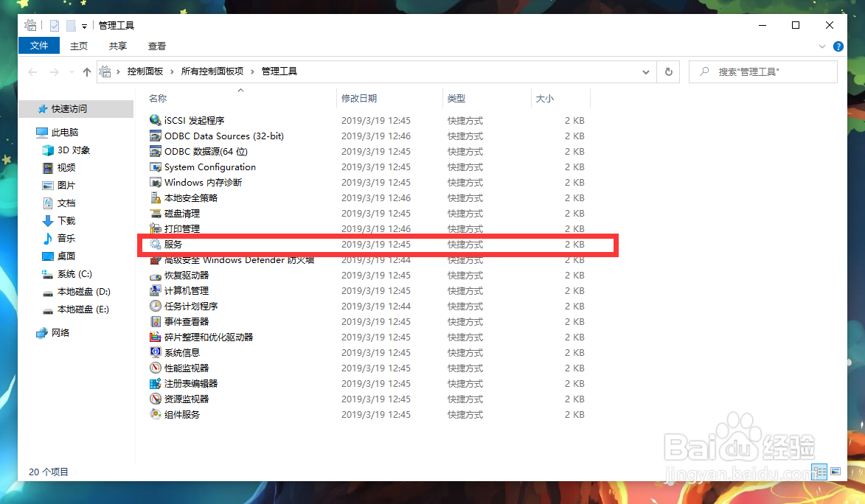Open the 共享 ribbon tab
The height and width of the screenshot is (504, 865).
pyautogui.click(x=117, y=46)
